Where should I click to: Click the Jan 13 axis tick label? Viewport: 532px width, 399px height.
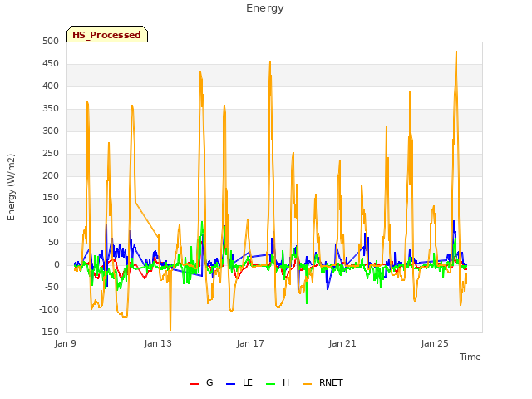tap(158, 343)
